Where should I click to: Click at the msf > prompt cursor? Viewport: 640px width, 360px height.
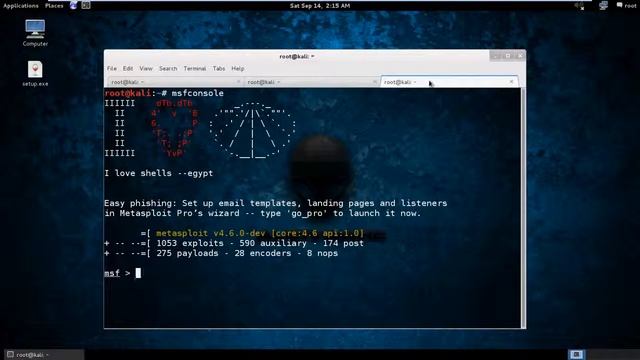pyautogui.click(x=138, y=273)
